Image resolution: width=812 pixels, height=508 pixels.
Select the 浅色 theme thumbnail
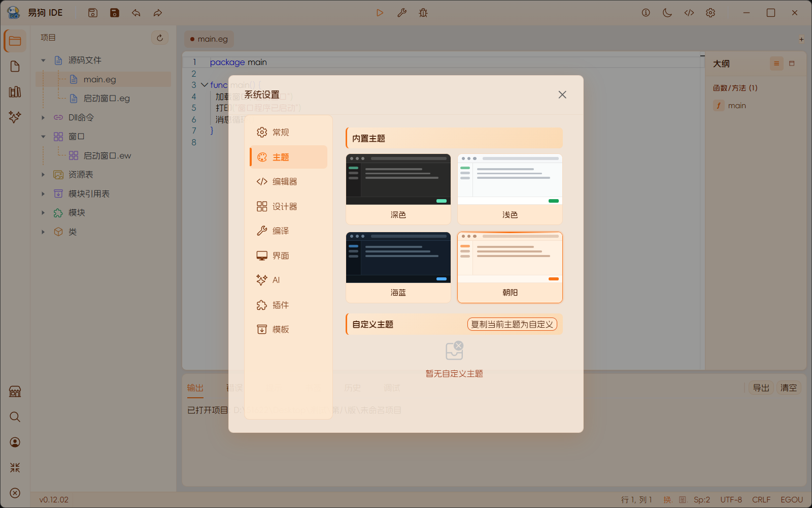pos(510,189)
